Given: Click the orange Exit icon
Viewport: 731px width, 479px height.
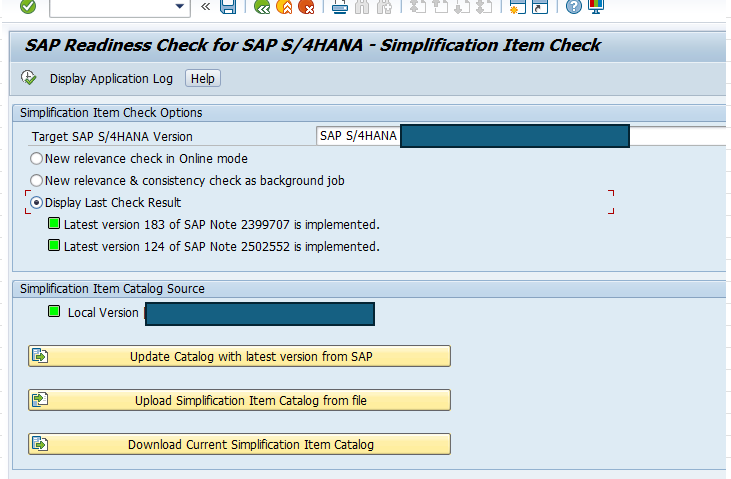Looking at the screenshot, I should (284, 7).
